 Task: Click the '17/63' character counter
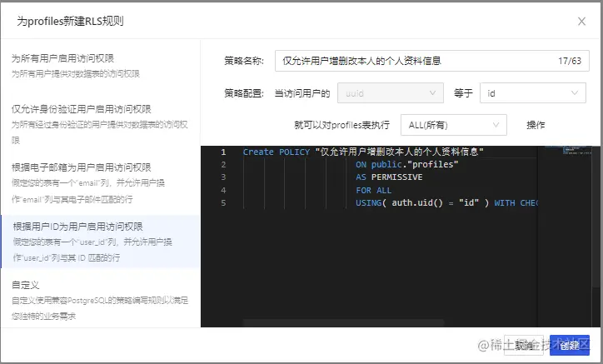[x=570, y=61]
